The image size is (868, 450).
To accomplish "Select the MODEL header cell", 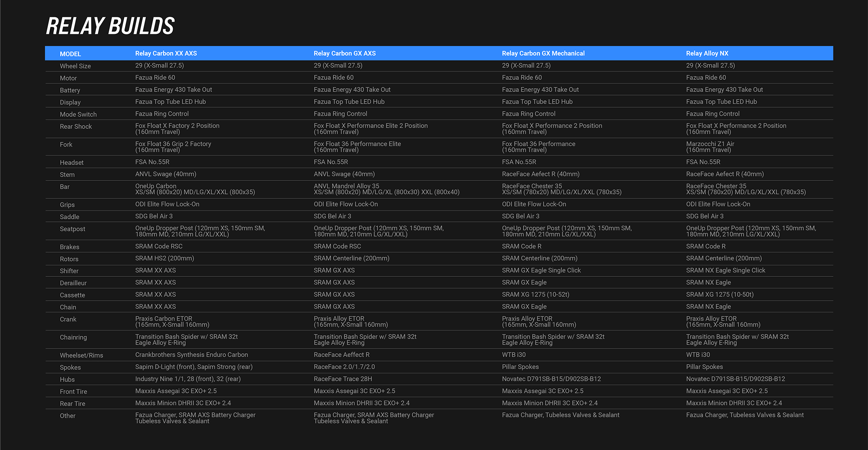I will pyautogui.click(x=70, y=54).
